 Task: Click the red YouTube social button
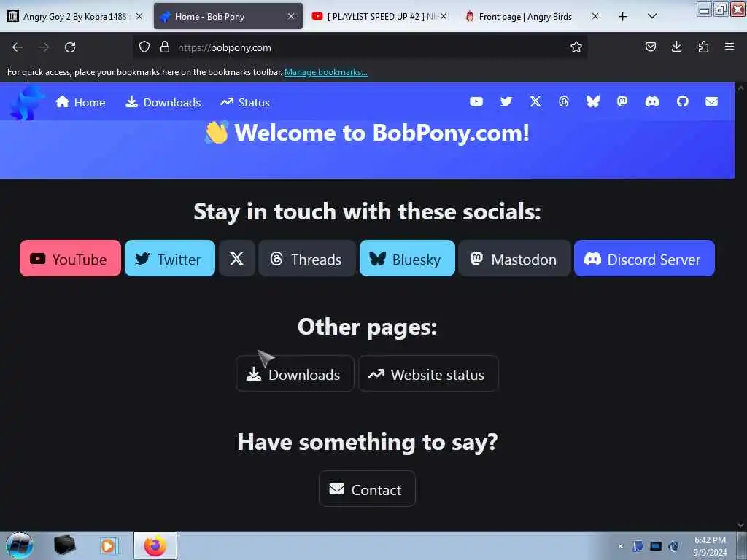pyautogui.click(x=70, y=259)
